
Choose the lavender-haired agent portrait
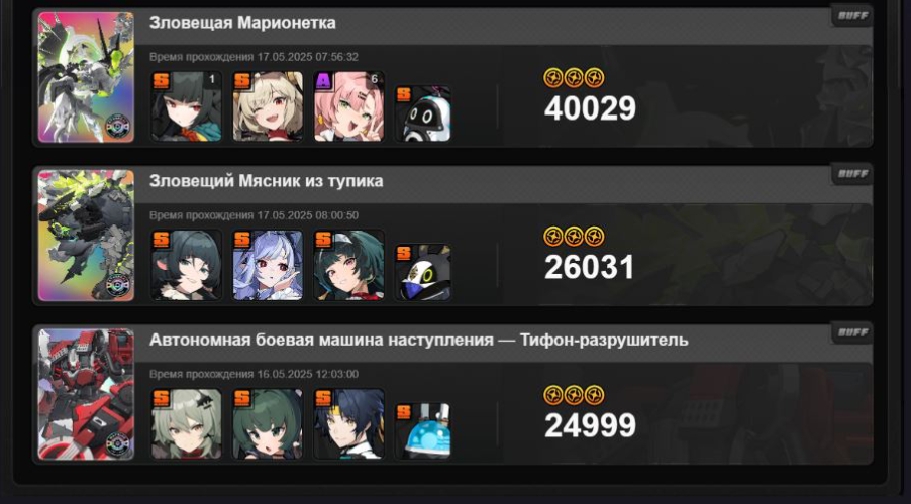[268, 265]
